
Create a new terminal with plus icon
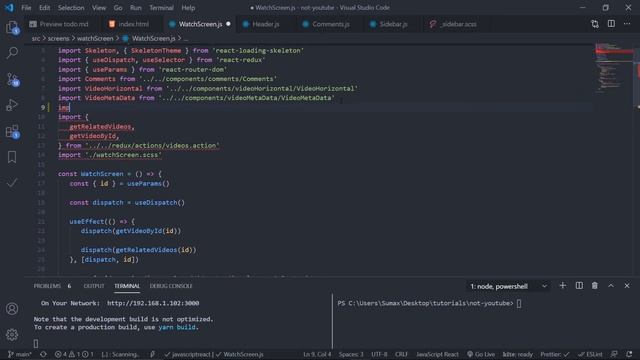[562, 285]
